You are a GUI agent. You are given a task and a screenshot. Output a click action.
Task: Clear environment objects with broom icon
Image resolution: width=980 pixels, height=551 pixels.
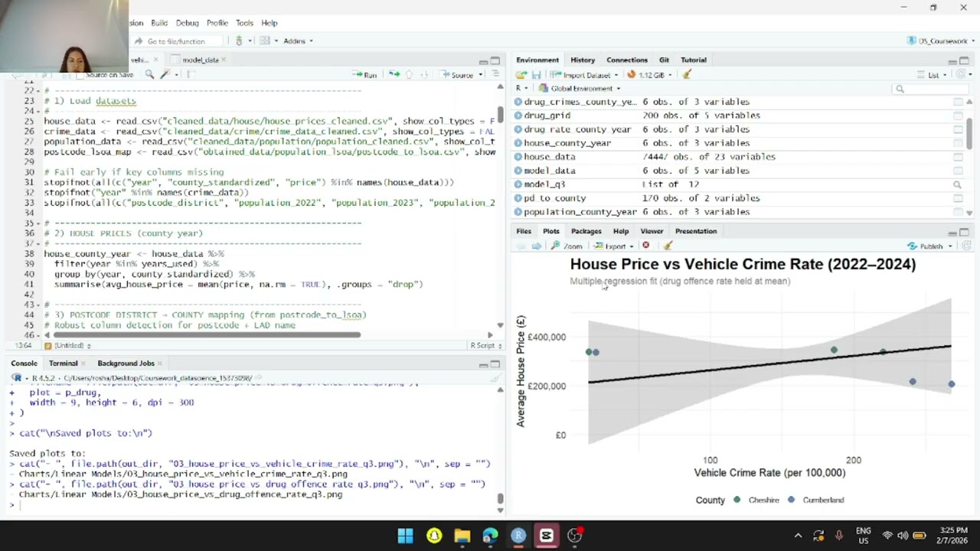click(x=687, y=74)
